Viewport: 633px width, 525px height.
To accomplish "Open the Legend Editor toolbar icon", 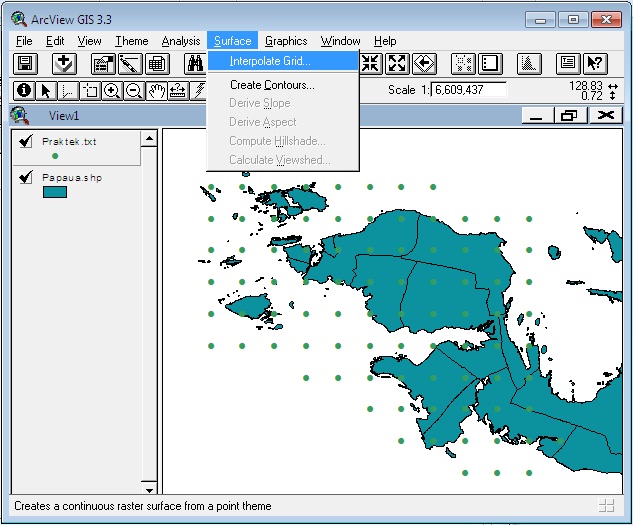I will click(130, 63).
